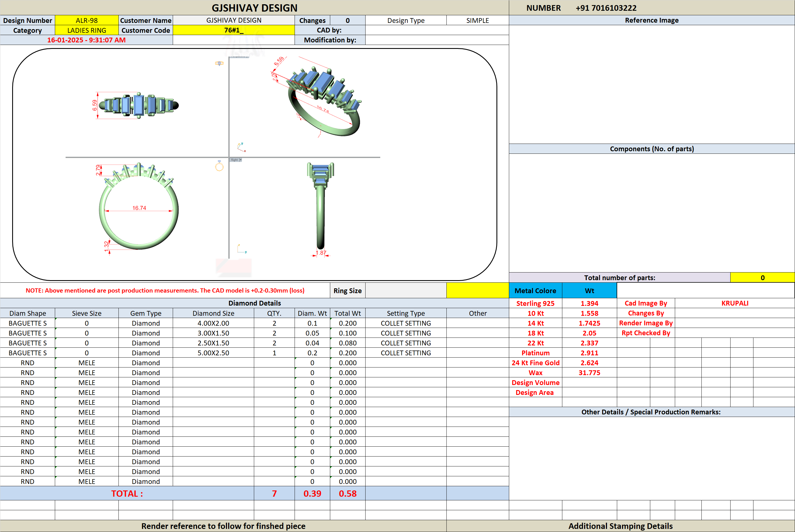The width and height of the screenshot is (795, 532).
Task: Click the partially hidden Perspective viewport tab
Action: coord(239,57)
